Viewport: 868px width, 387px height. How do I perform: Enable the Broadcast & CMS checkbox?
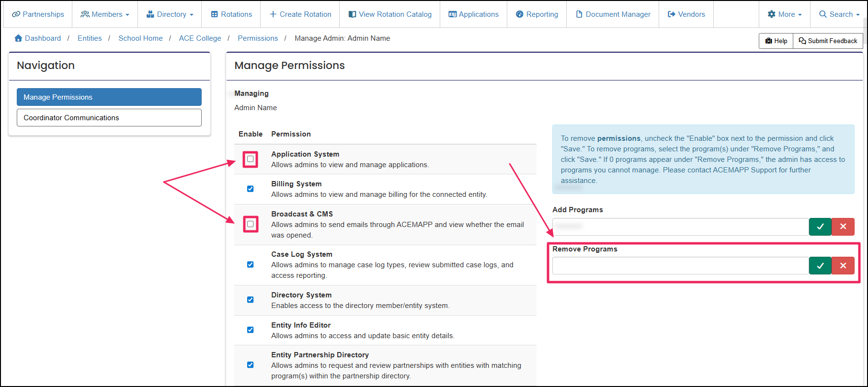pos(251,224)
